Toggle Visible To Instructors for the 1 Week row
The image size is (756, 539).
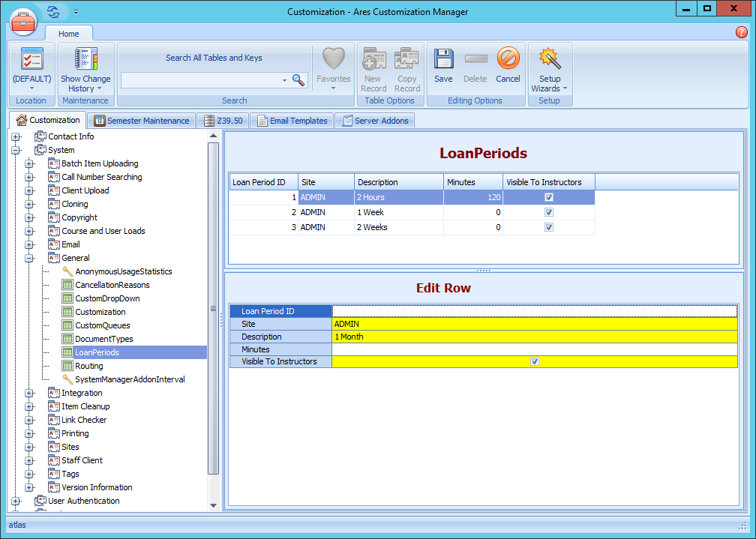click(549, 212)
